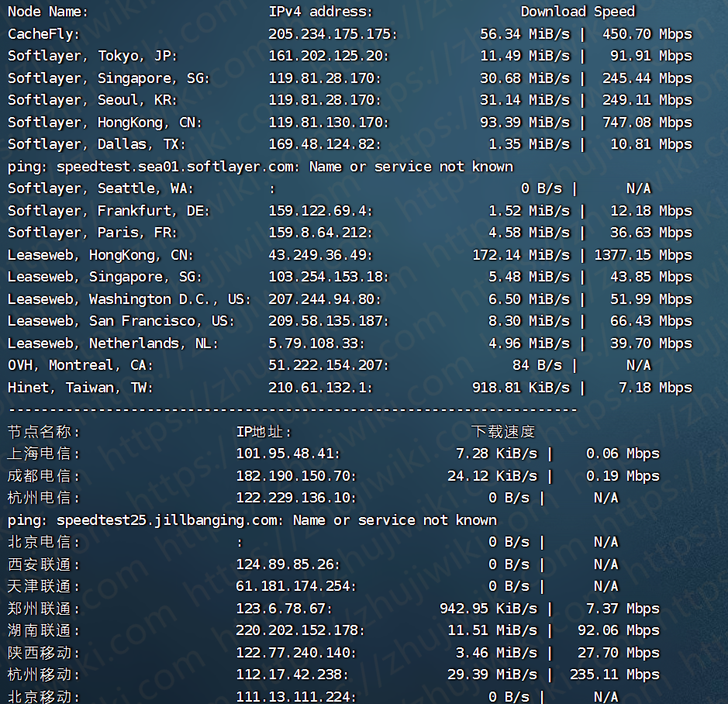
Task: Select 'Leaseweb, Washington D.C., US:' label
Action: (x=129, y=299)
